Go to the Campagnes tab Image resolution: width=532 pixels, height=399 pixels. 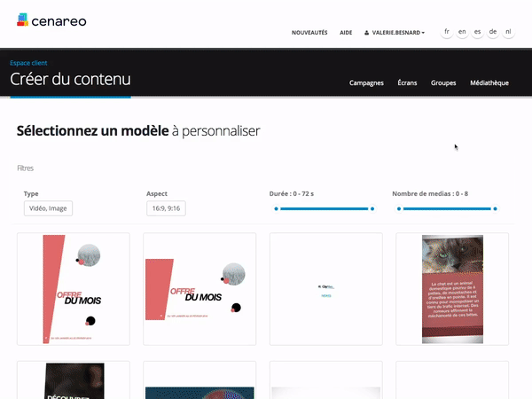pos(366,82)
